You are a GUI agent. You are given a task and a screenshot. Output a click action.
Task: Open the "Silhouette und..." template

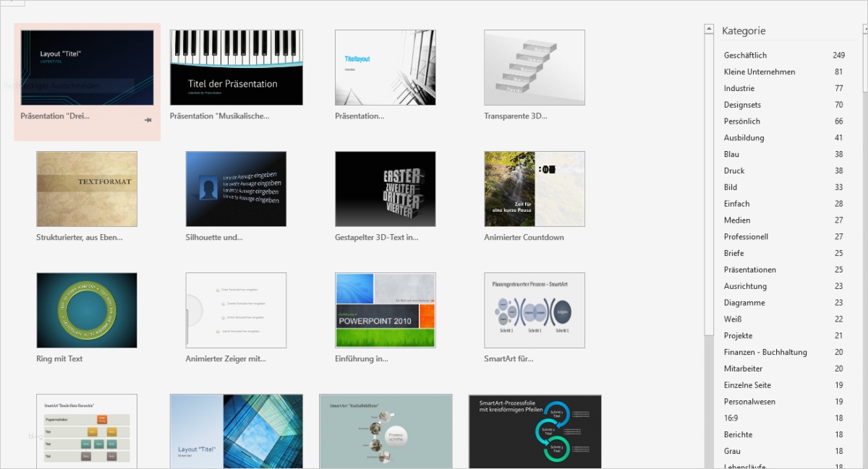pos(236,189)
